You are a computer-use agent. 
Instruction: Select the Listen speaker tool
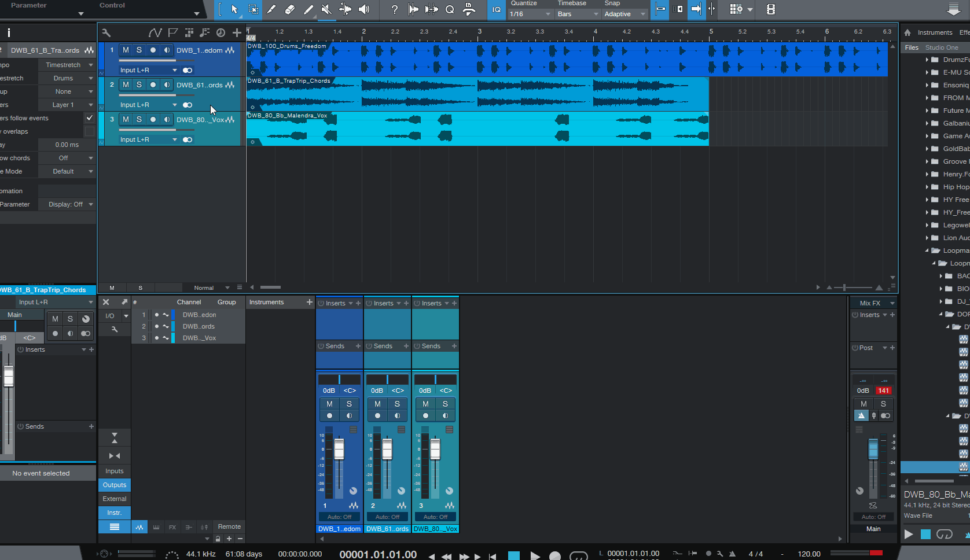pyautogui.click(x=364, y=9)
